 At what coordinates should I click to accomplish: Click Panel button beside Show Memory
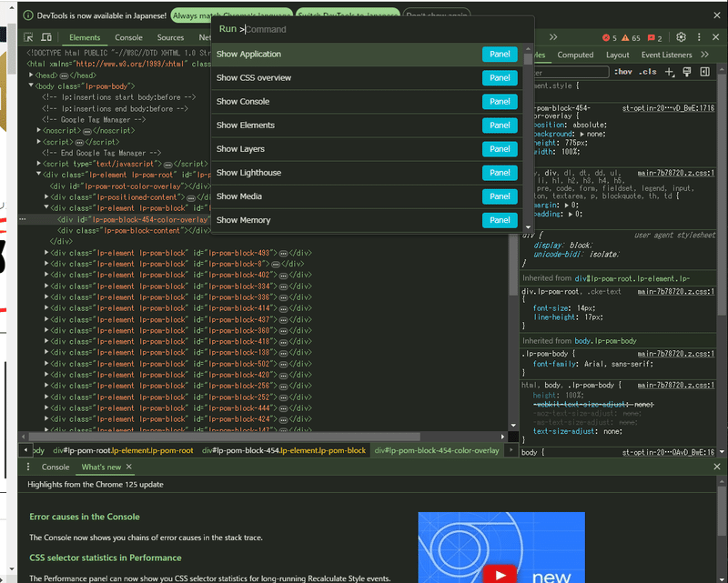click(x=500, y=220)
